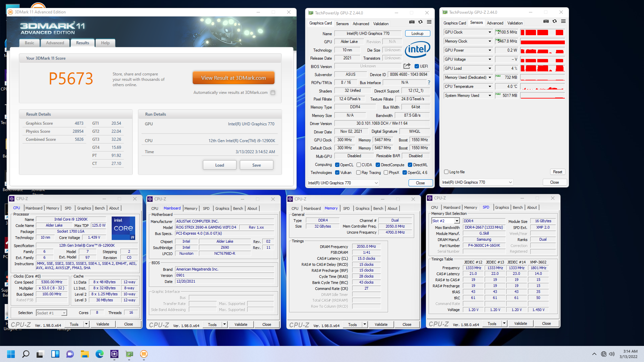
Task: Open Validation tab in GPU-Z Graphics Card window
Action: (381, 24)
